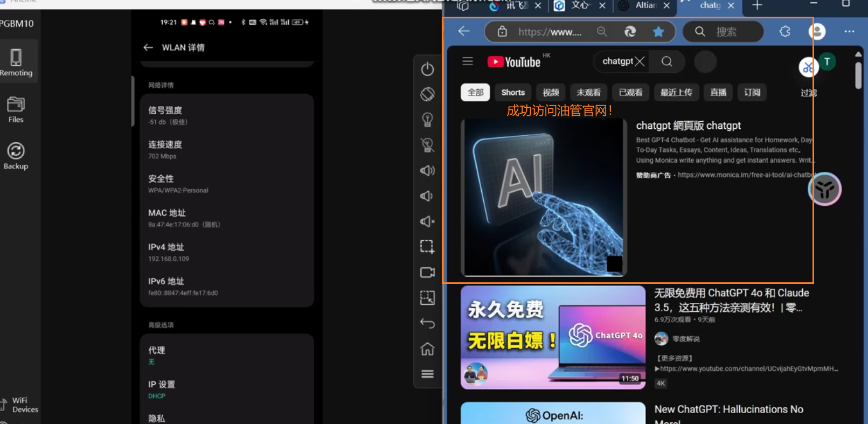868x424 pixels.
Task: Send Android back via toolbar return arrow
Action: 427,323
